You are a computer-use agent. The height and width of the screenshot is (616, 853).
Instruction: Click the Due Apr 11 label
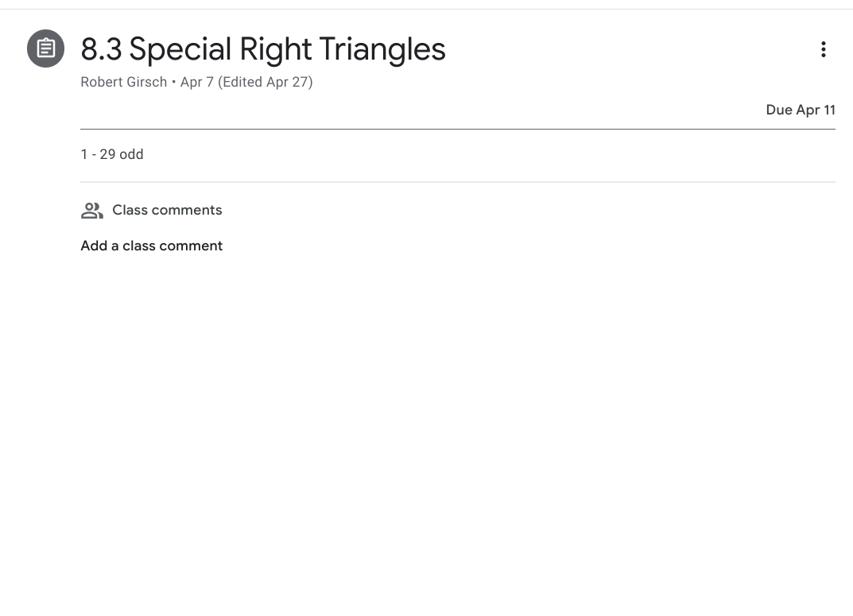coord(800,110)
